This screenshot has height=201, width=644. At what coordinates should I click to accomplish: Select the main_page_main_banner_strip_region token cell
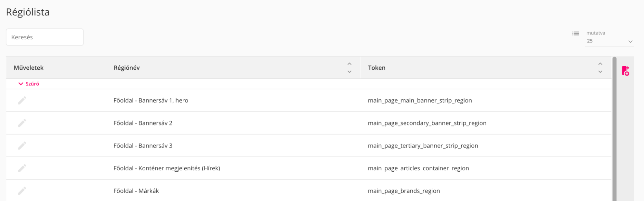[420, 100]
